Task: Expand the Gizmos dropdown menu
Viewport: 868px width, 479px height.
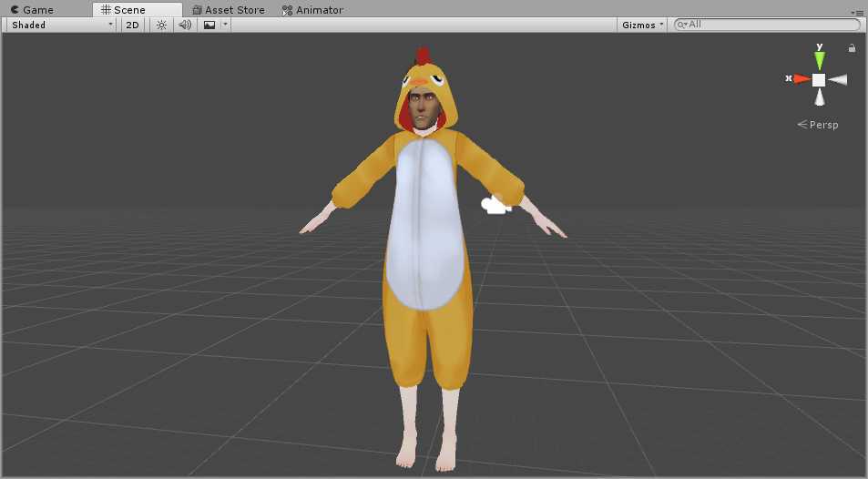Action: [643, 25]
